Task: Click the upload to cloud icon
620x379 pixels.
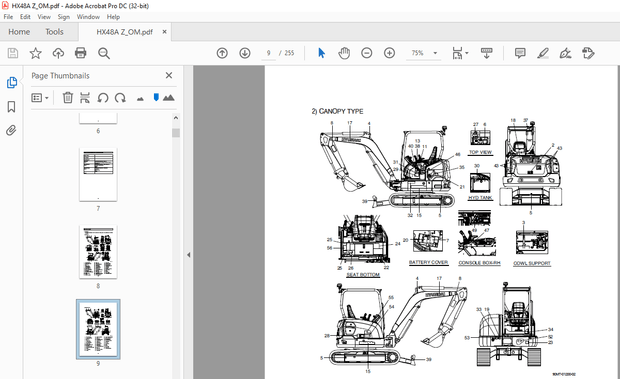Action: [58, 53]
